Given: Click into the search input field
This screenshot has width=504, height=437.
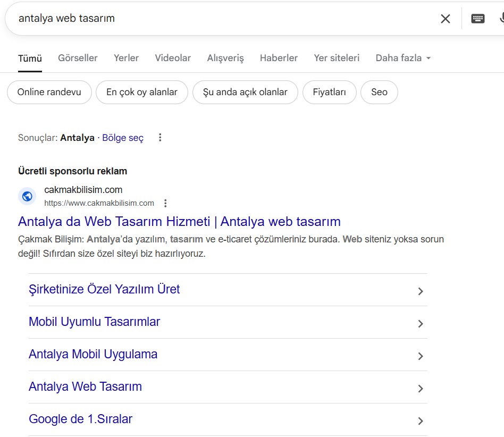Looking at the screenshot, I should point(213,19).
